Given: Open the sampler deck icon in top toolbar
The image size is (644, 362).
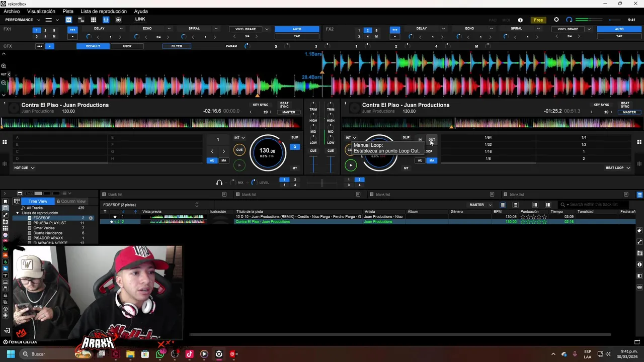Looking at the screenshot, I should [x=80, y=20].
